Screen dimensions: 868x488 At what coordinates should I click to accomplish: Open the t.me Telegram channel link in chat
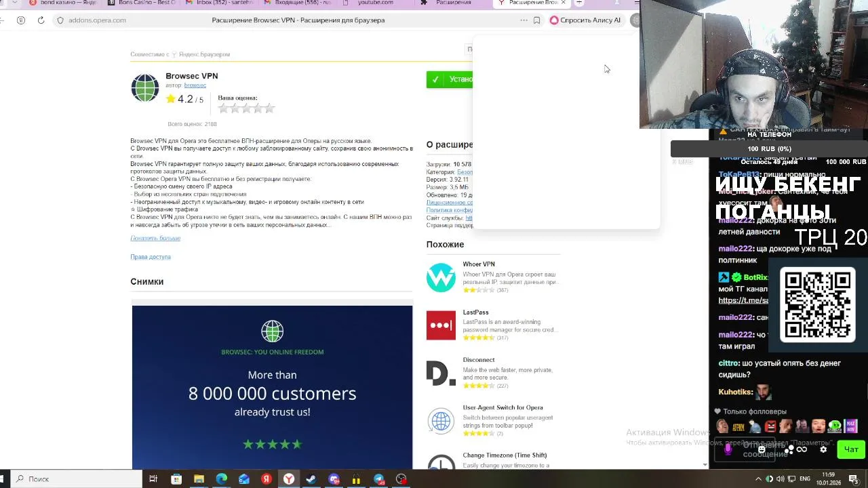(x=743, y=300)
